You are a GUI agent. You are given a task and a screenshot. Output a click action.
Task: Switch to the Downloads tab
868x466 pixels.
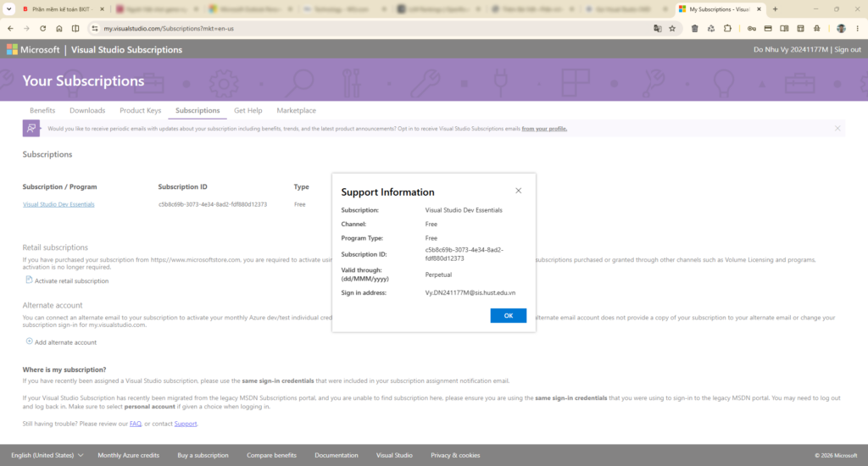click(87, 110)
